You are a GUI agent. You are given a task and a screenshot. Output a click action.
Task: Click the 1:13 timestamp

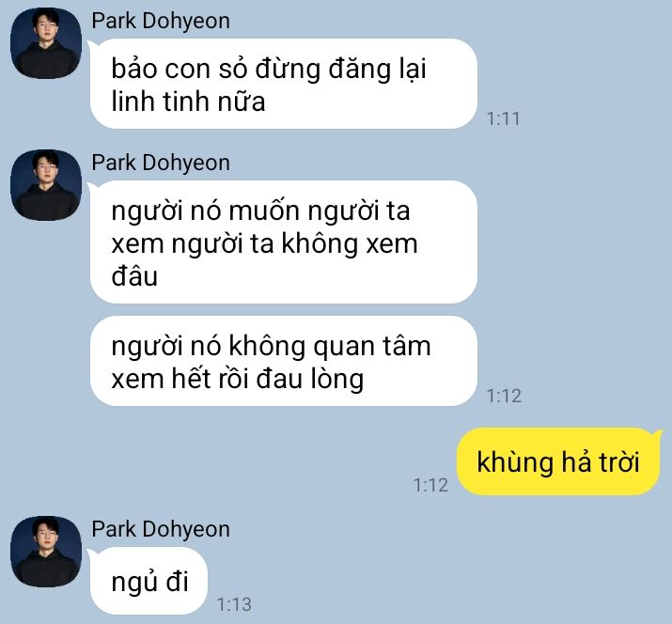pyautogui.click(x=234, y=604)
